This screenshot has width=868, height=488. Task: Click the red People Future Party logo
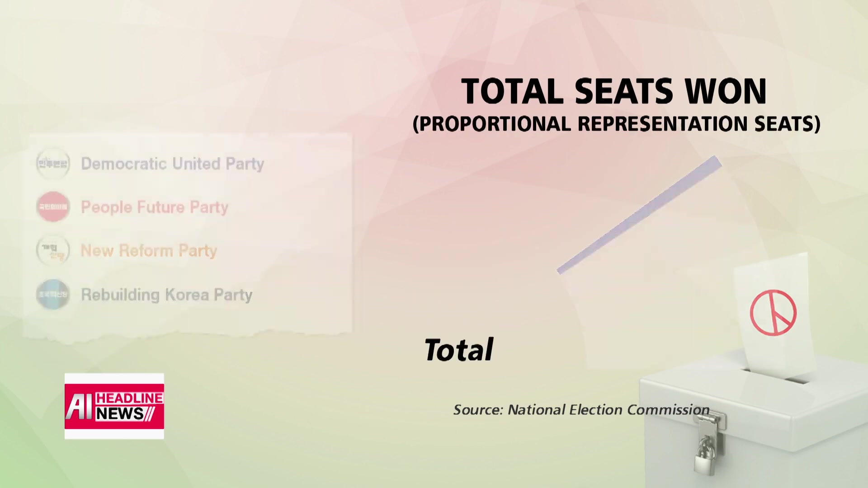[53, 207]
